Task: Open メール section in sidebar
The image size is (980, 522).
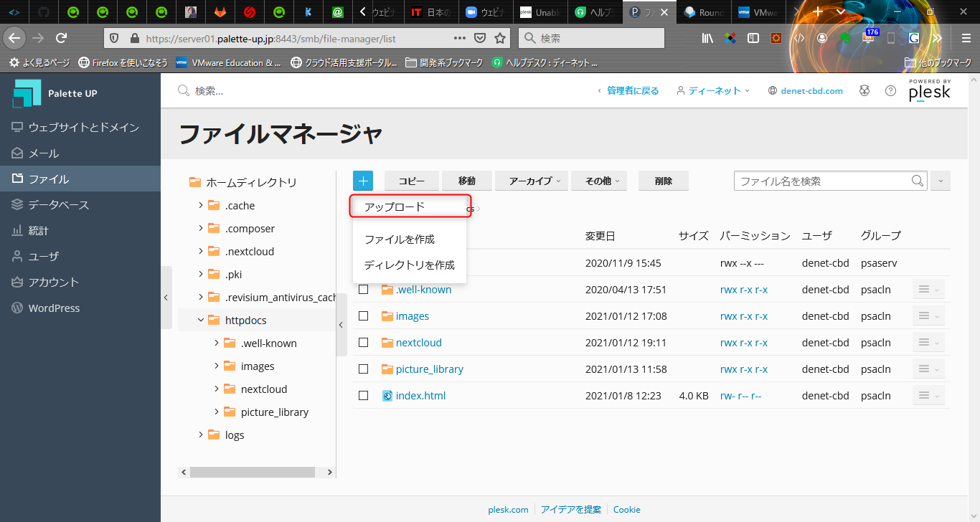Action: coord(80,153)
